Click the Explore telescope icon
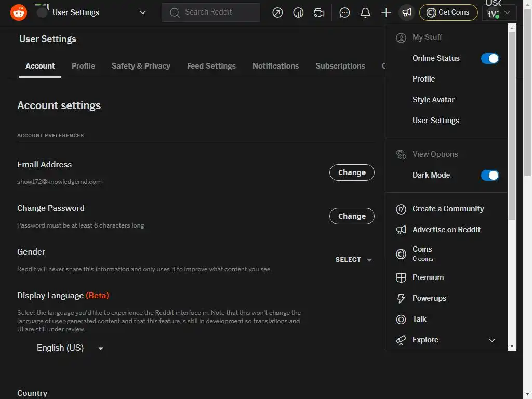The height and width of the screenshot is (399, 532). (401, 340)
